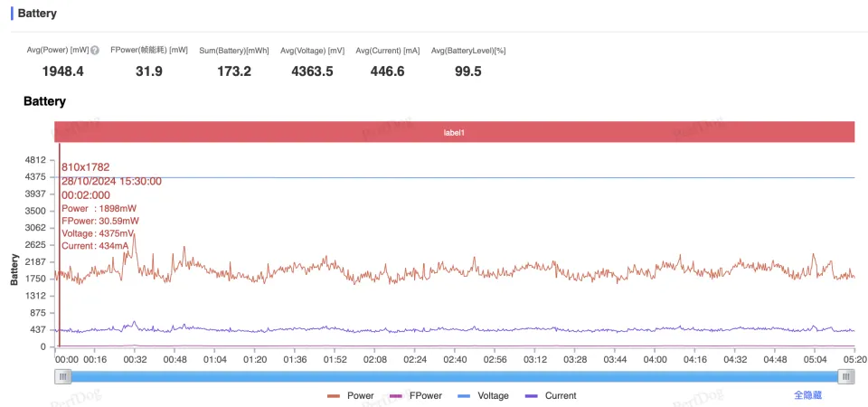Select the red label1 bar
868x407 pixels.
coord(454,132)
